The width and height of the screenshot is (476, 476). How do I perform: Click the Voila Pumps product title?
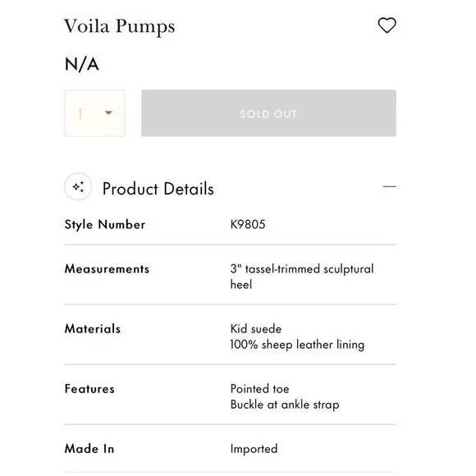tap(119, 27)
